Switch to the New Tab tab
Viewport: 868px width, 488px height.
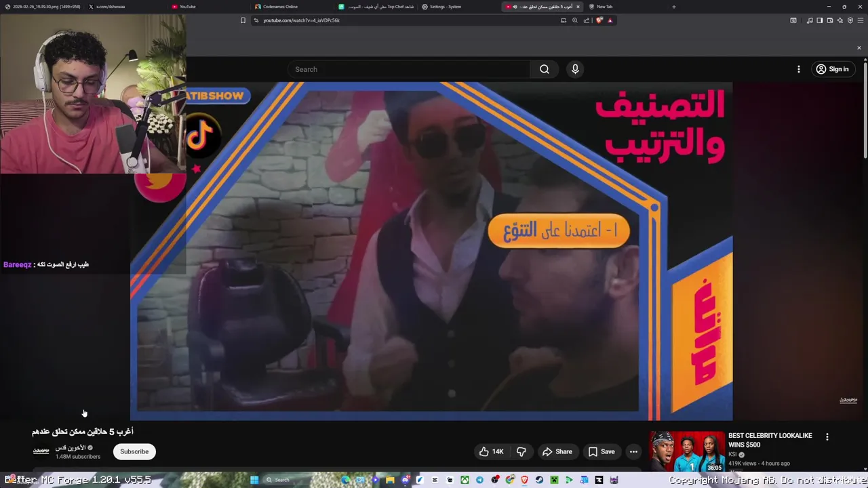(625, 7)
